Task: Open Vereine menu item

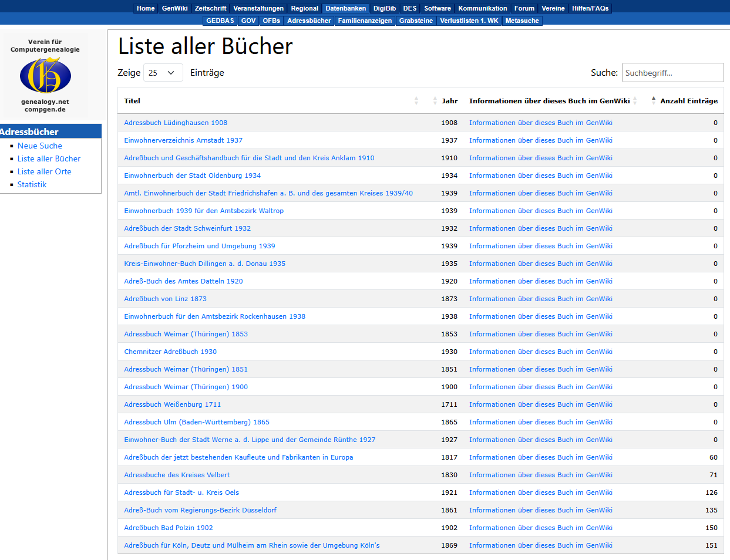Action: (x=553, y=8)
